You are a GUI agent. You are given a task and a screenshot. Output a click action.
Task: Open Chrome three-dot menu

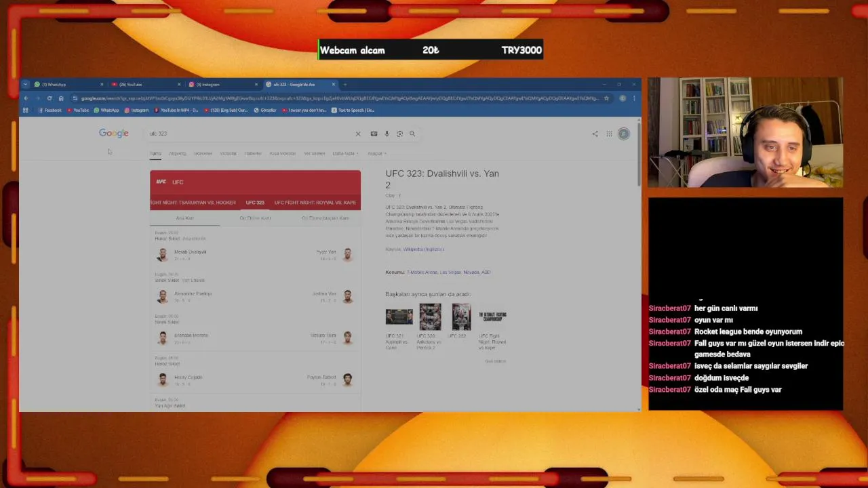(634, 98)
